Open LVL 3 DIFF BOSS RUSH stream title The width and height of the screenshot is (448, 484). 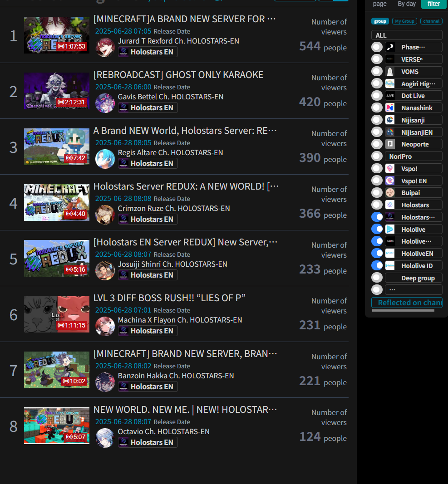pos(170,298)
